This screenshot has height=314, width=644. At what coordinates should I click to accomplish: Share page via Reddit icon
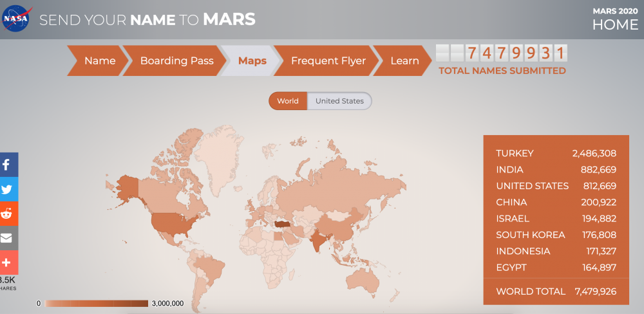pos(8,214)
